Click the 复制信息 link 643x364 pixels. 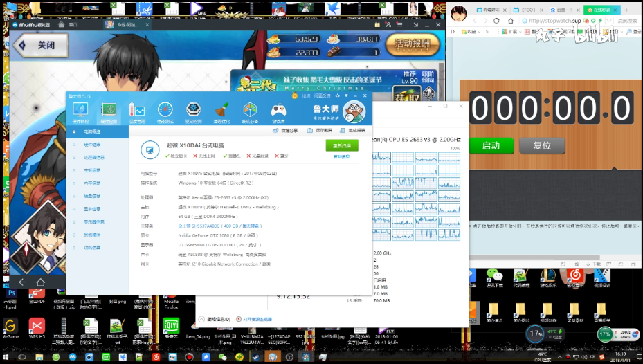[341, 156]
